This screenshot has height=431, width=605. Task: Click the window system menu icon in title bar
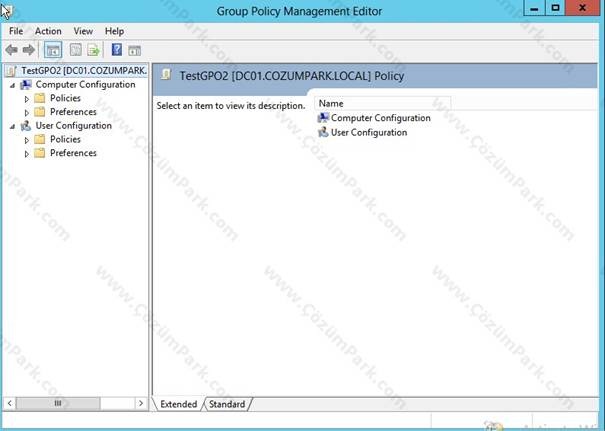[6, 10]
